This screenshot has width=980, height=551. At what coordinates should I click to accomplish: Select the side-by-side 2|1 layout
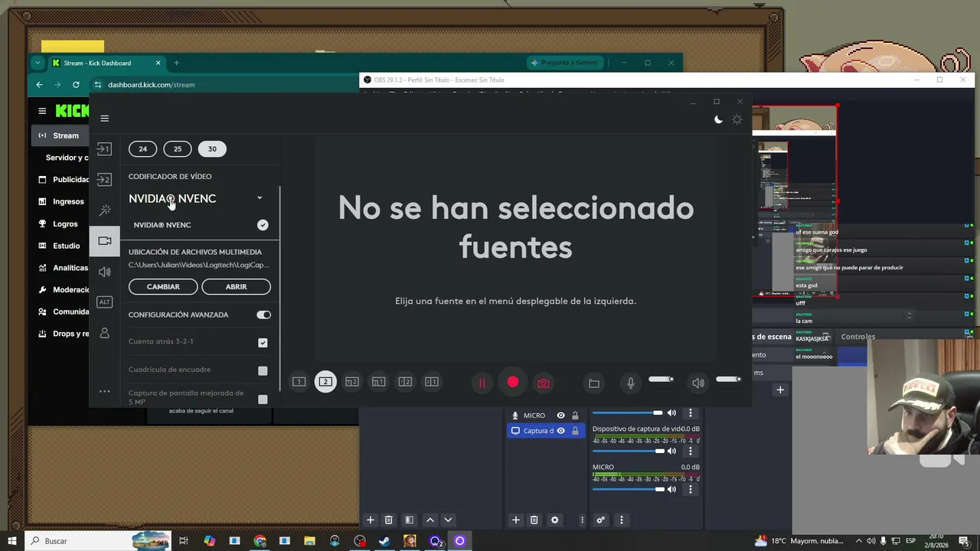click(432, 382)
